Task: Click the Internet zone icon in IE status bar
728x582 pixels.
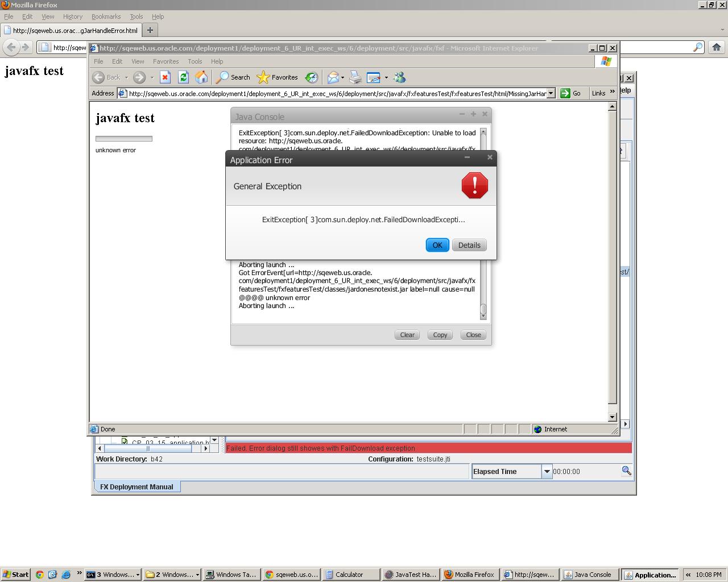Action: click(537, 429)
